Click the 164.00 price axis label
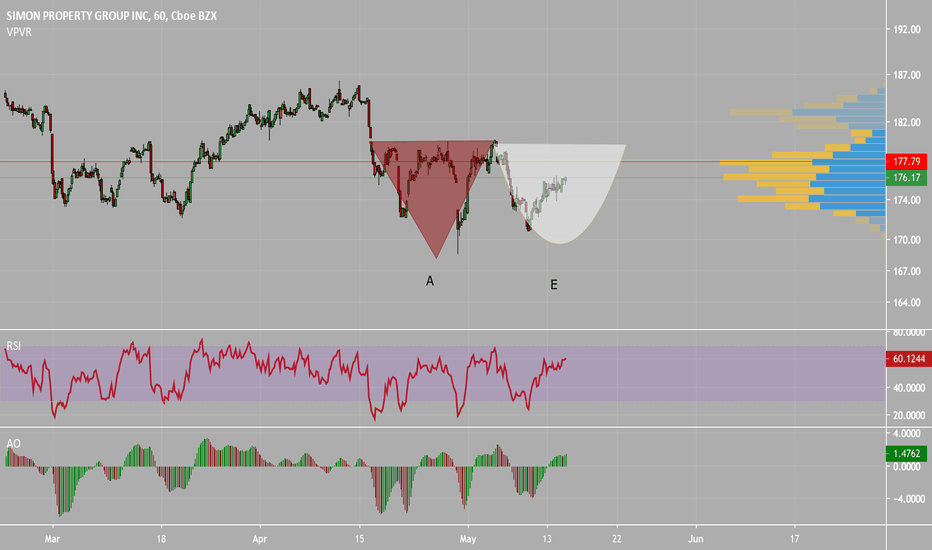 (x=906, y=303)
